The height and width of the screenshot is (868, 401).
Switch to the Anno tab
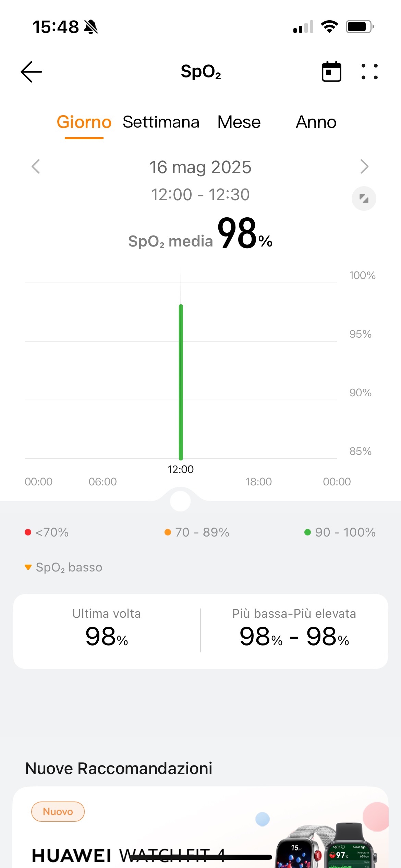click(316, 122)
